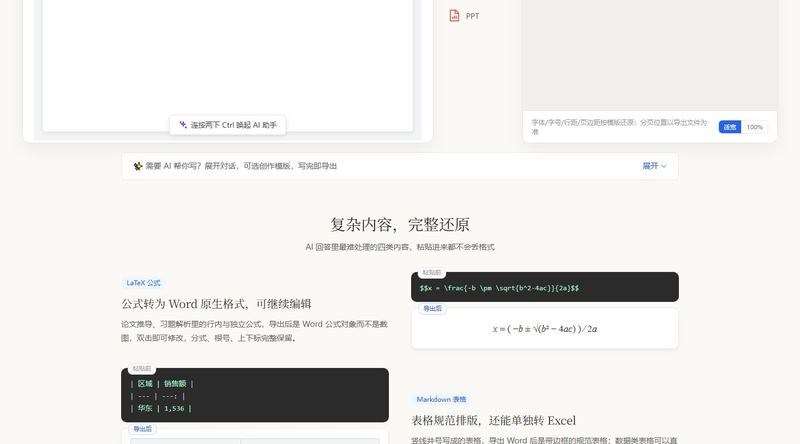This screenshot has width=800, height=444.
Task: Click the PPT file icon
Action: click(454, 16)
